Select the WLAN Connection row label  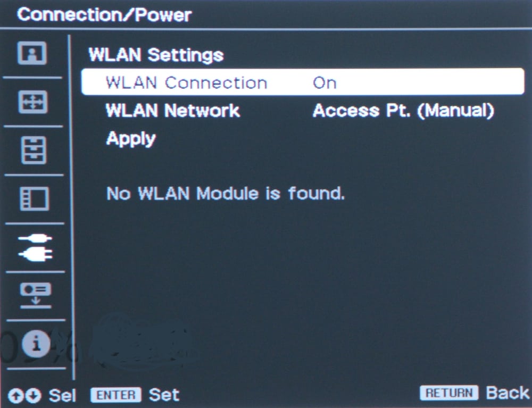[x=186, y=83]
